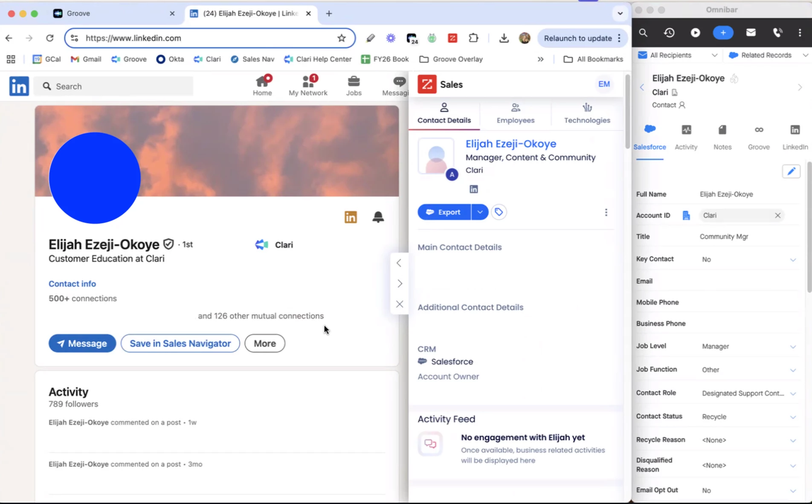Viewport: 812px width, 504px height.
Task: Go to next record in Omnibar
Action: pyautogui.click(x=800, y=87)
